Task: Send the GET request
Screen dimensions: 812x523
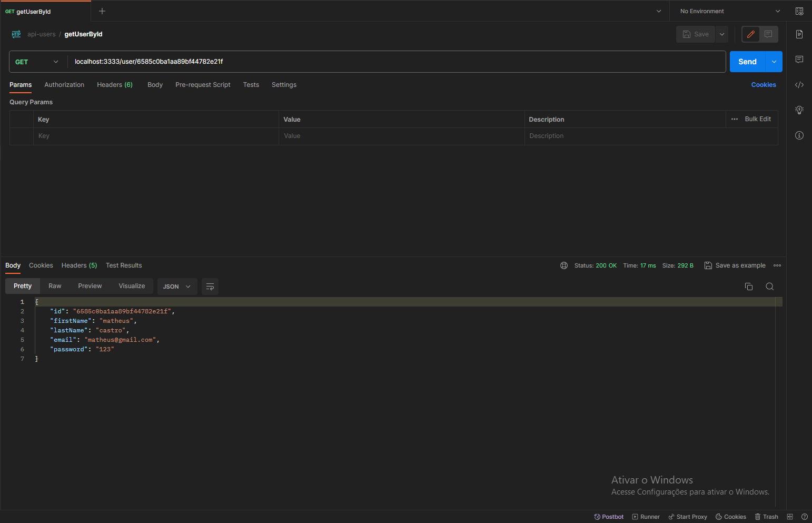Action: pyautogui.click(x=747, y=62)
